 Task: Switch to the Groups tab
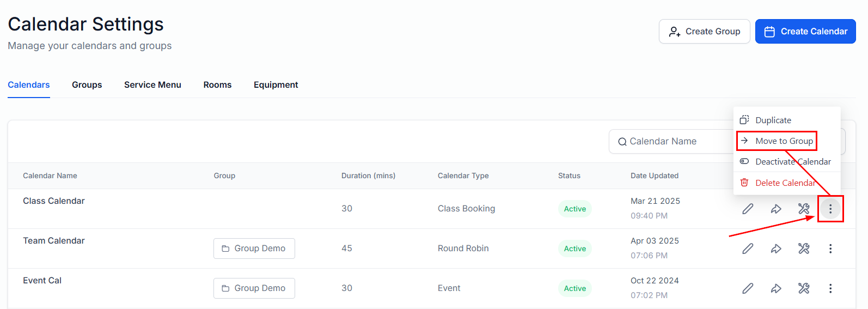point(87,85)
